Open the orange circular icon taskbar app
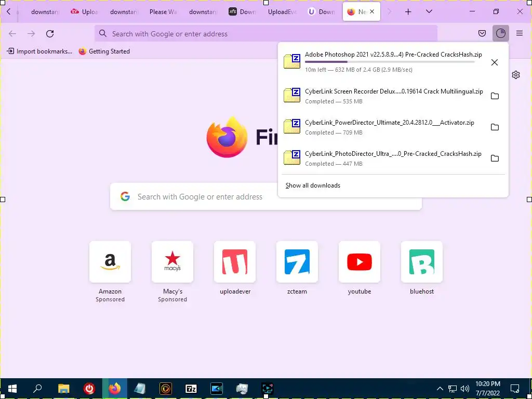The height and width of the screenshot is (399, 532). coord(166,389)
